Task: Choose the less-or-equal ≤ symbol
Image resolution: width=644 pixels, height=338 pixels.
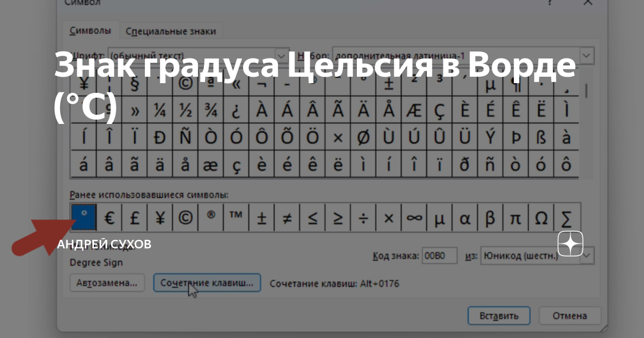Action: (x=312, y=218)
